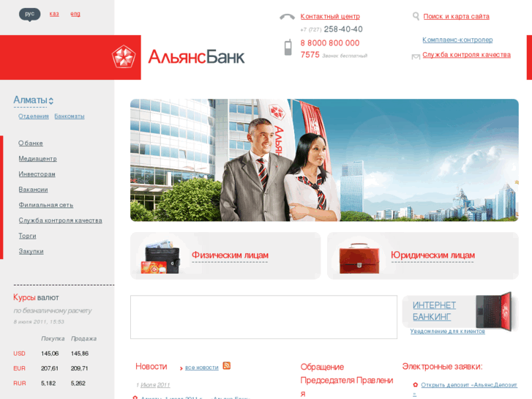Select the рус language tab
532x399 pixels.
29,14
